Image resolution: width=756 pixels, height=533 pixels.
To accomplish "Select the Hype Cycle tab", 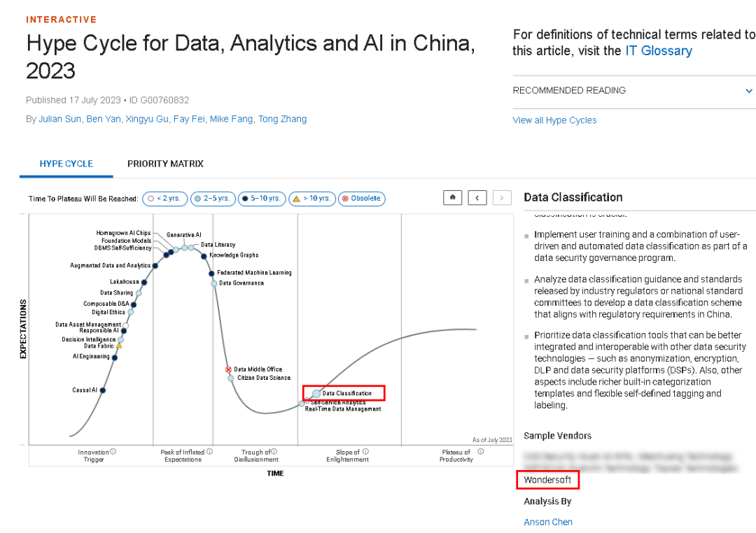I will [x=66, y=164].
